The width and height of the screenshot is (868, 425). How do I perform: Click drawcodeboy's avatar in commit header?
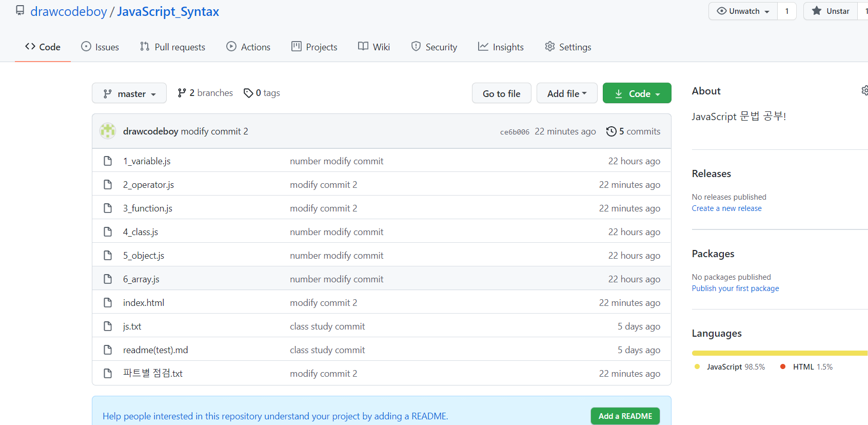click(x=108, y=131)
